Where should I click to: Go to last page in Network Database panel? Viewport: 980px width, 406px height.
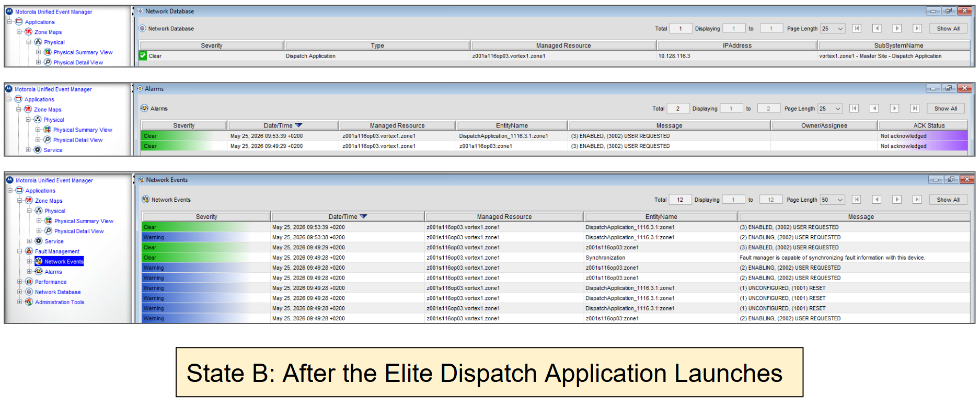pyautogui.click(x=917, y=29)
